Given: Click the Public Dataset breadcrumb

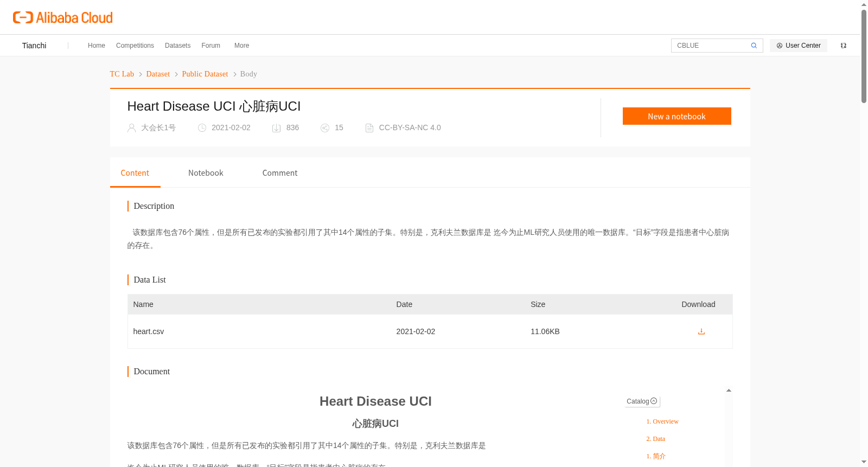Looking at the screenshot, I should 205,74.
